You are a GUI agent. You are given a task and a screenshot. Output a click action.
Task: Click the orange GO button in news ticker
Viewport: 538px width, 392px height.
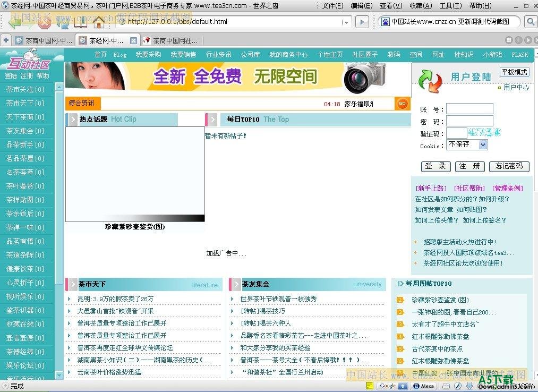[402, 104]
